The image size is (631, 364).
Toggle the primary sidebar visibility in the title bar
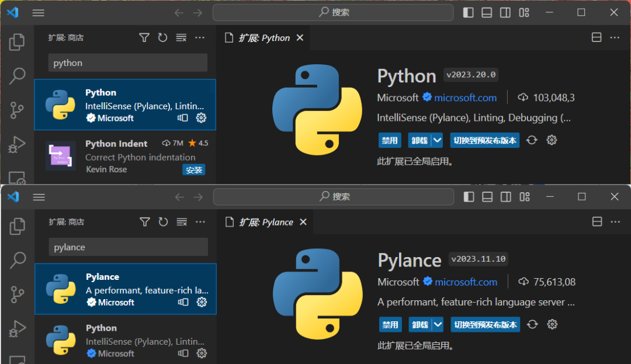pos(468,12)
